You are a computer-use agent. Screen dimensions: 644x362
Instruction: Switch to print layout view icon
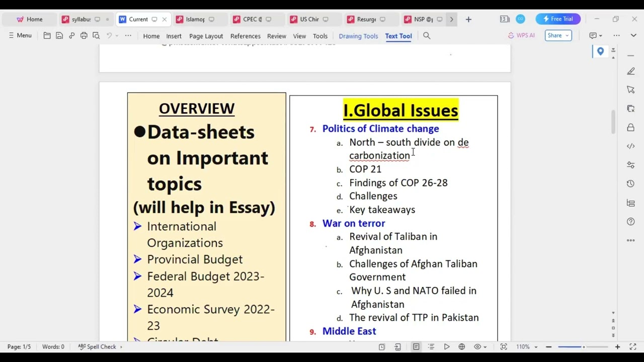pyautogui.click(x=416, y=346)
